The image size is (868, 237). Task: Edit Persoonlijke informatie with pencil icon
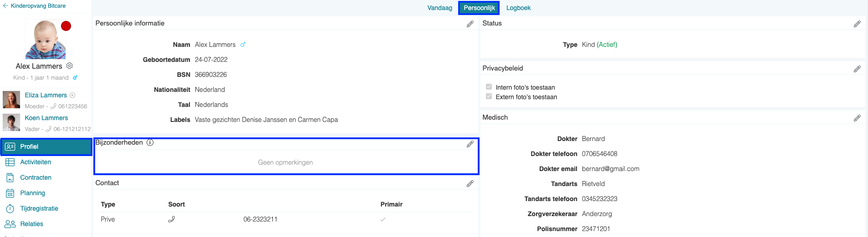470,24
